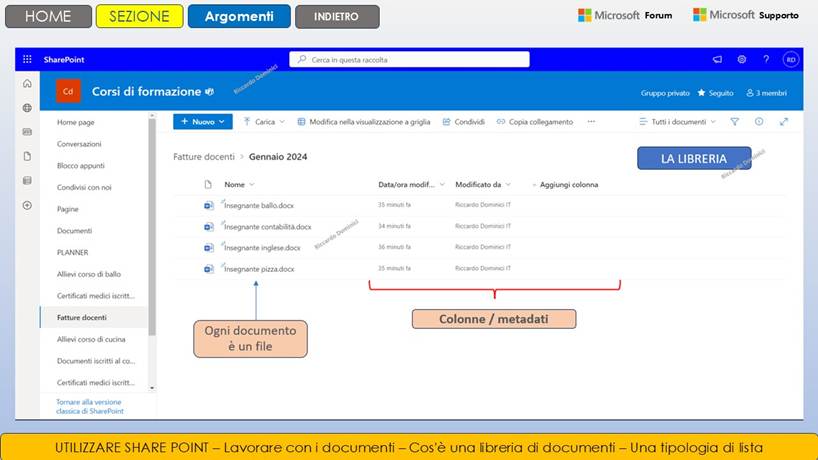The width and height of the screenshot is (818, 460).
Task: Open the Modificato da column header menu
Action: coord(483,184)
